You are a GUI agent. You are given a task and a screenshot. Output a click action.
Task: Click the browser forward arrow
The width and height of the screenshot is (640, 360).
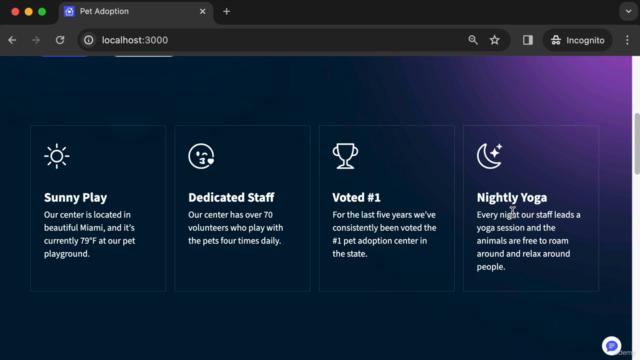pos(36,40)
